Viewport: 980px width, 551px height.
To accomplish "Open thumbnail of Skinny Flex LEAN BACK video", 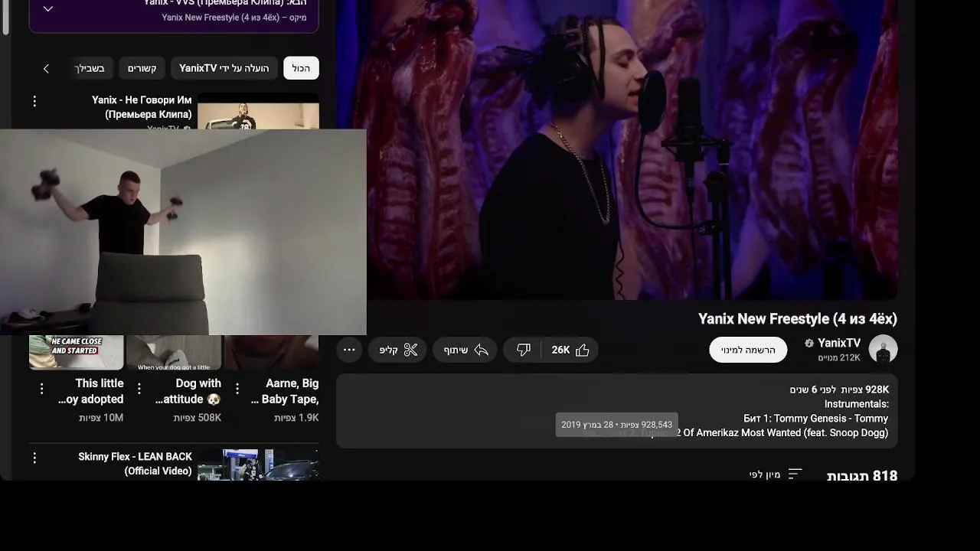I will 258,465.
